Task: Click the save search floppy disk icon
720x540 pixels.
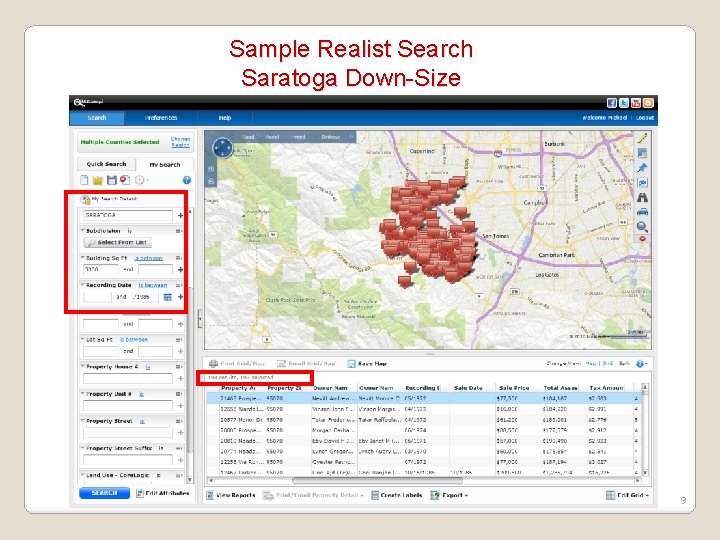Action: pos(112,180)
